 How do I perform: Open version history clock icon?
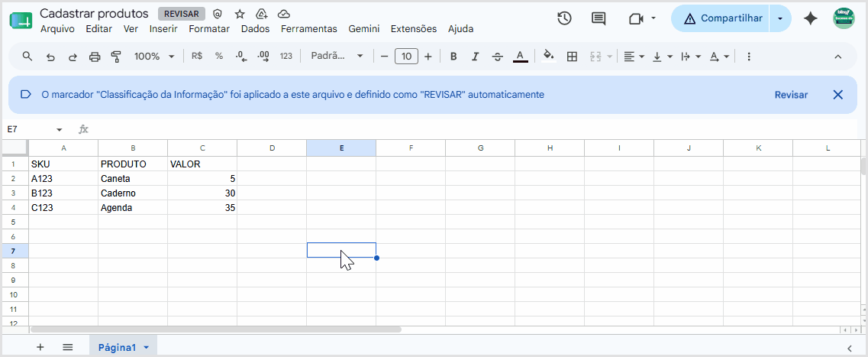coord(564,18)
